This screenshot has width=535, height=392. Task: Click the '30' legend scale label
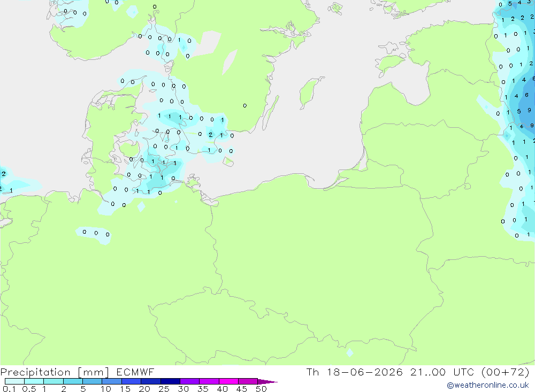pos(184,389)
